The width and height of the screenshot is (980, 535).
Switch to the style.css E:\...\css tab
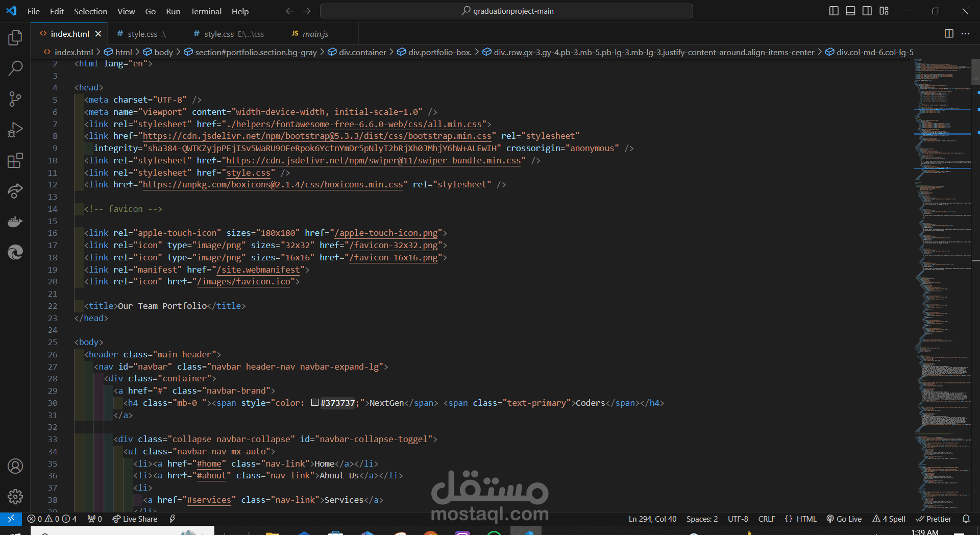(233, 34)
